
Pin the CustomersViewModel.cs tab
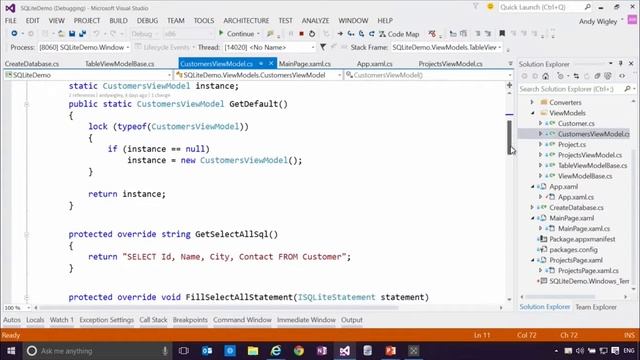pyautogui.click(x=261, y=64)
